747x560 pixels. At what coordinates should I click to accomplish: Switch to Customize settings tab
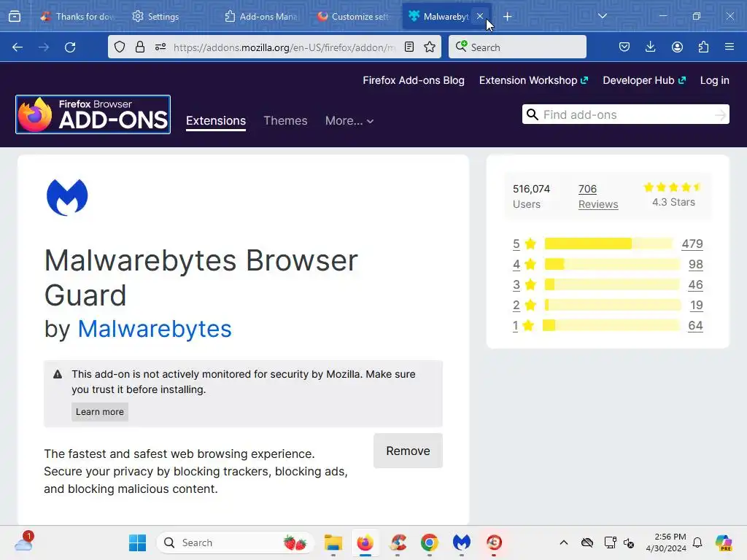pyautogui.click(x=354, y=17)
